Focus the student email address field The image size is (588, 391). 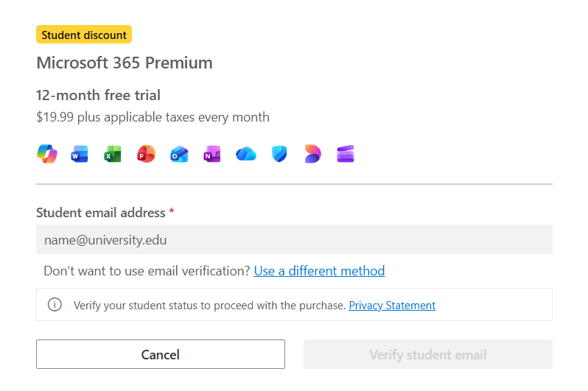point(294,240)
